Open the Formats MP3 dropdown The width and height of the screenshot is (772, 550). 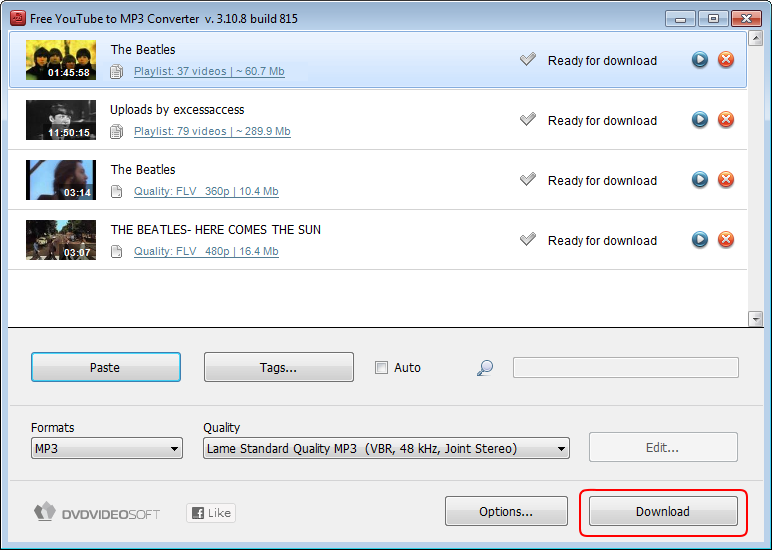coord(107,449)
